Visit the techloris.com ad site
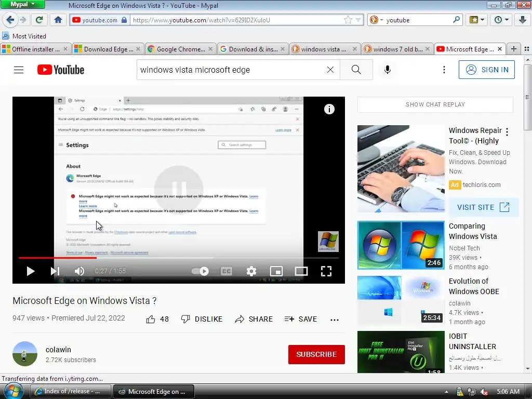532x399 pixels. (484, 207)
